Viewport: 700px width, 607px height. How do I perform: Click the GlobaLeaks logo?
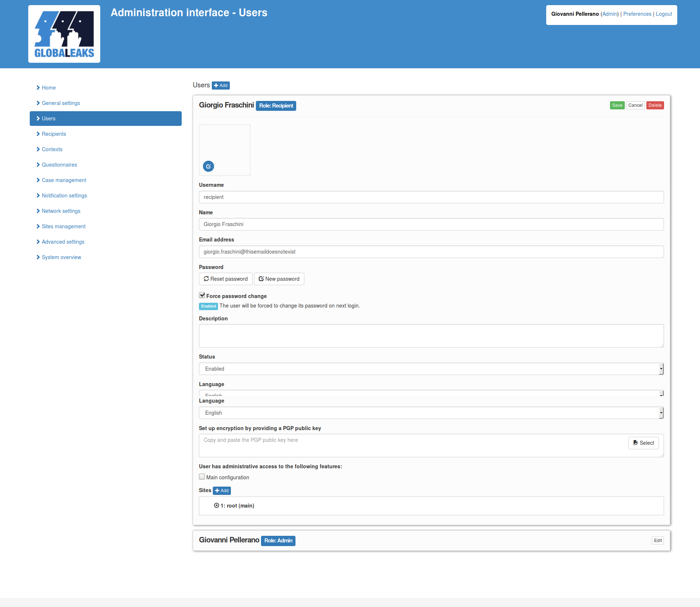(64, 34)
